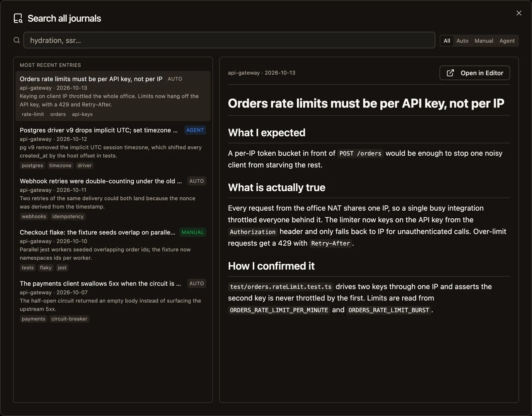This screenshot has height=416, width=532.
Task: Click the MANUAL badge on the Checkout entry
Action: point(193,232)
